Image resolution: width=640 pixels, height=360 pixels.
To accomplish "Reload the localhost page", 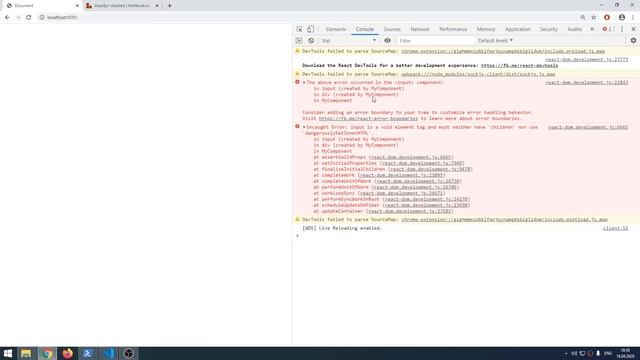I will pos(29,17).
